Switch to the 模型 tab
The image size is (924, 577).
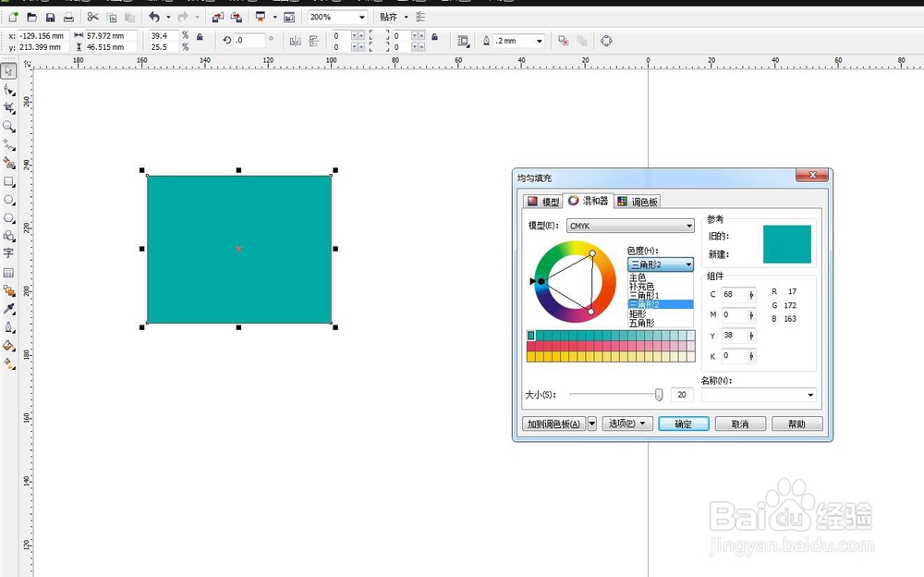[543, 202]
